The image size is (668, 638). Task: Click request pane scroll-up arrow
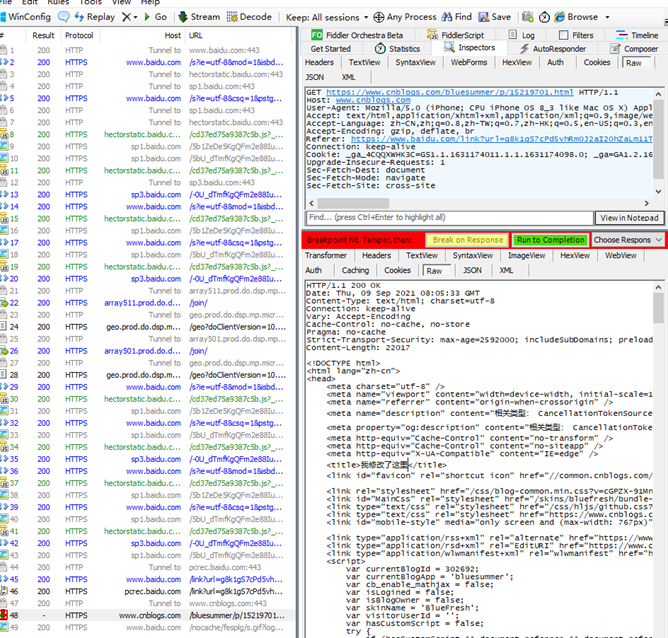[x=658, y=94]
